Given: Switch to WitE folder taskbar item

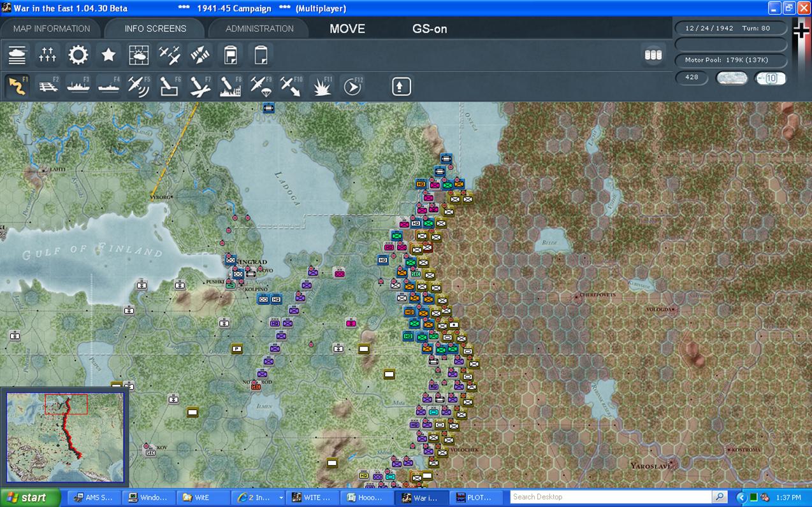Looking at the screenshot, I should click(x=202, y=497).
